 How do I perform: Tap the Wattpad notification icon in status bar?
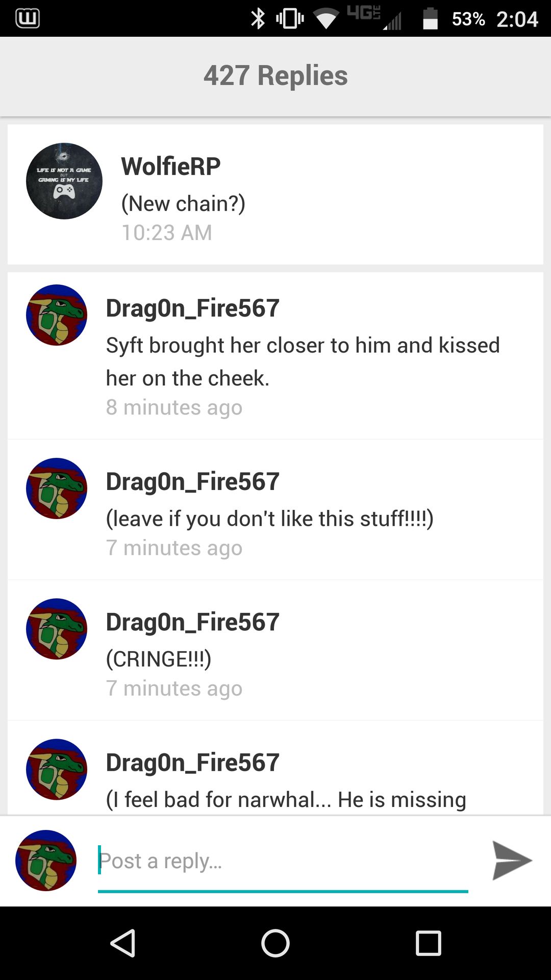click(28, 18)
